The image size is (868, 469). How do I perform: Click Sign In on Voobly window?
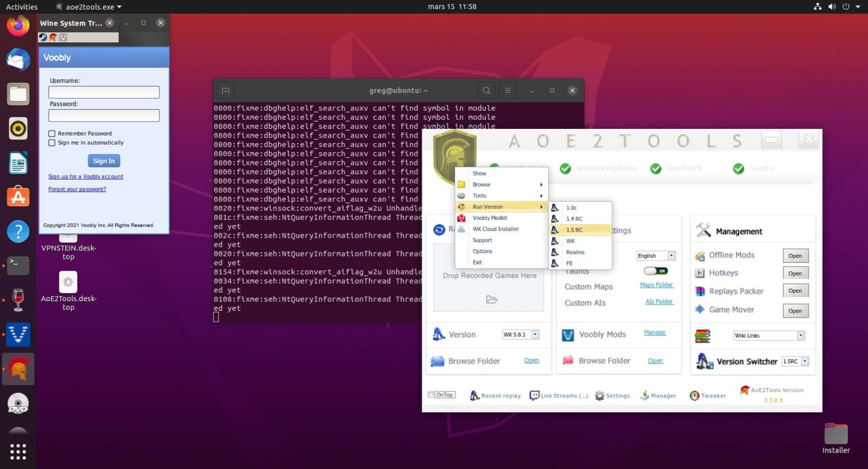pos(103,160)
